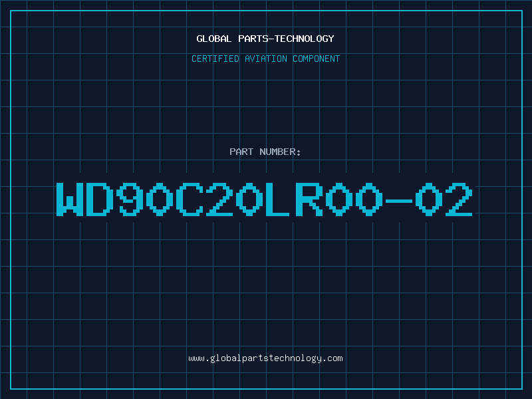
Task: Select the digit 9 in the part number
Action: (129, 199)
